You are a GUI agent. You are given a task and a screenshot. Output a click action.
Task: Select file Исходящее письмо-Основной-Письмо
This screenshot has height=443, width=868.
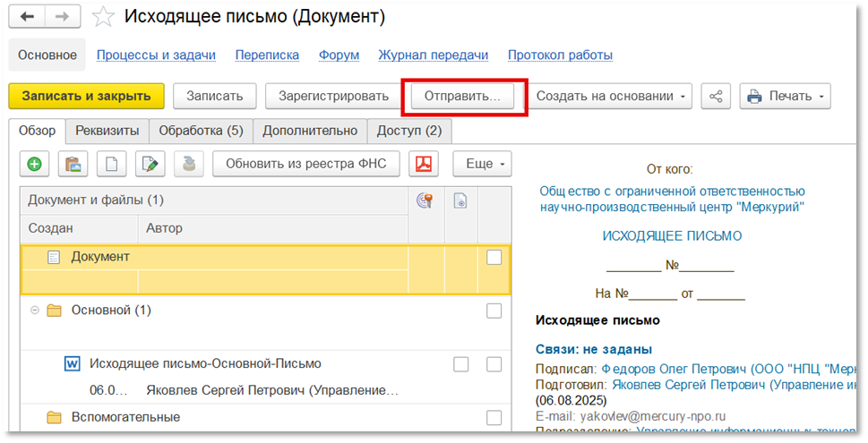coord(266,377)
